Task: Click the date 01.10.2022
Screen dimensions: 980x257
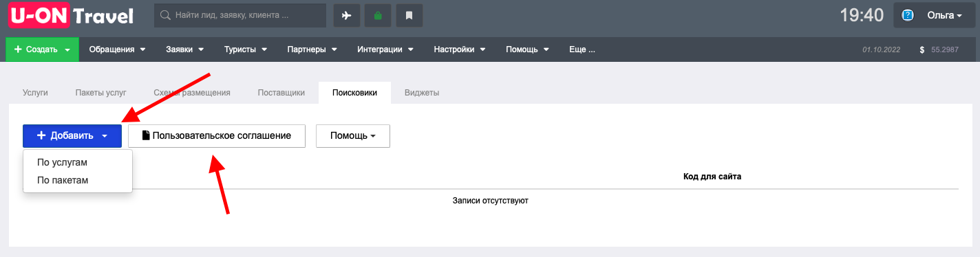Action: 880,50
